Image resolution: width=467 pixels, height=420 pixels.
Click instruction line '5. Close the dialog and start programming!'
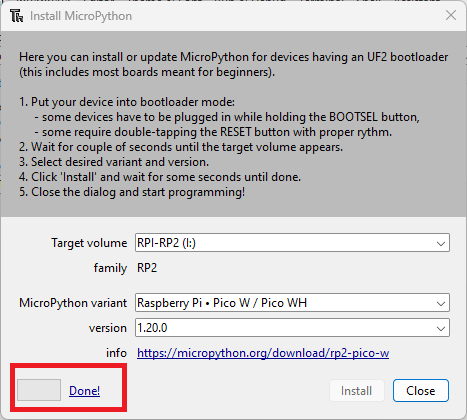point(132,192)
